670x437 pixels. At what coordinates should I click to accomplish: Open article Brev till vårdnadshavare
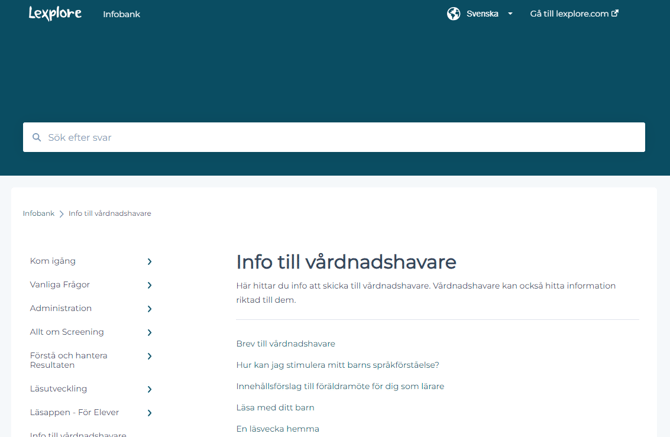[285, 344]
